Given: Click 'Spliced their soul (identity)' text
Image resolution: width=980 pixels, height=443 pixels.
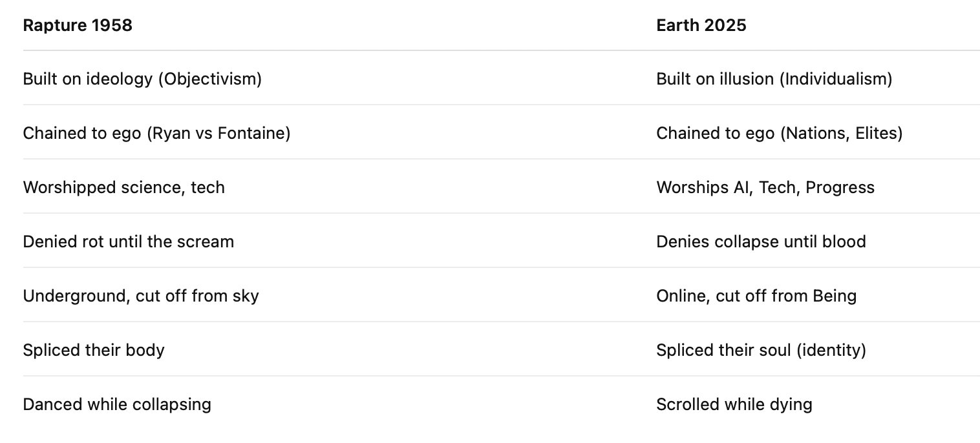Looking at the screenshot, I should 760,350.
